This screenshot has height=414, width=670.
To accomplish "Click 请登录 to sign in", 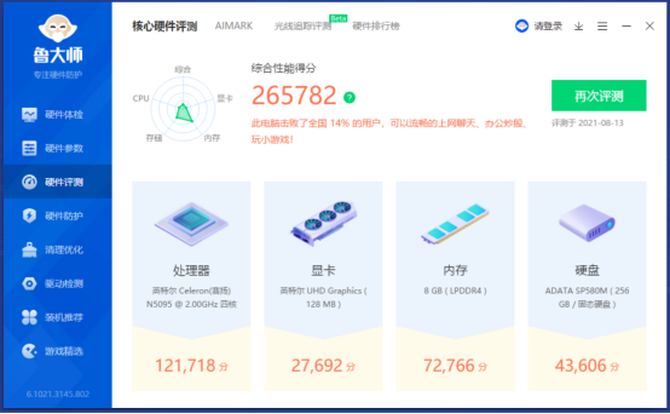I will point(539,26).
